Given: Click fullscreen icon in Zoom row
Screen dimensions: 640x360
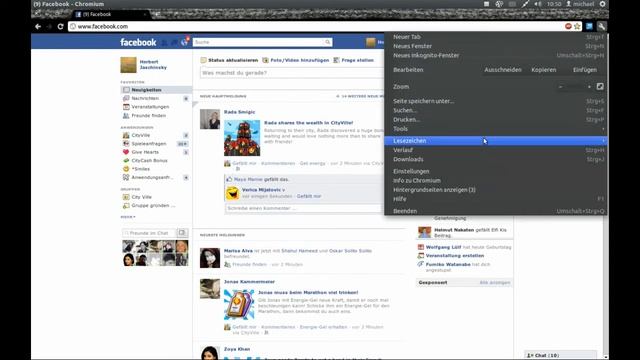Looking at the screenshot, I should (600, 87).
